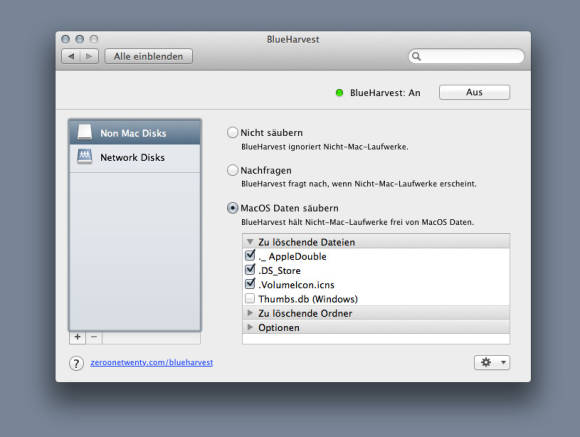This screenshot has height=437, width=580.
Task: Click the disabled zoom window button
Action: (x=94, y=39)
